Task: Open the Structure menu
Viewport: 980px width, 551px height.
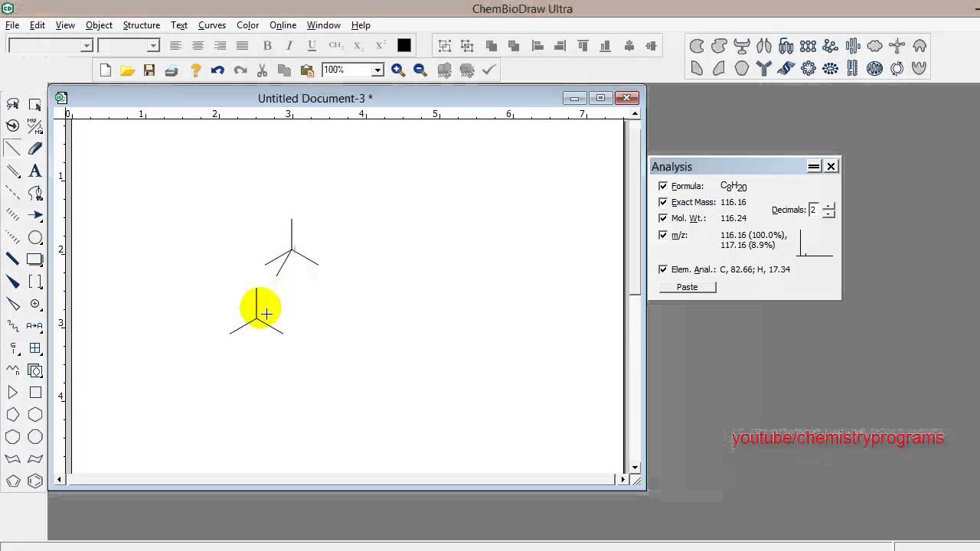Action: [142, 25]
